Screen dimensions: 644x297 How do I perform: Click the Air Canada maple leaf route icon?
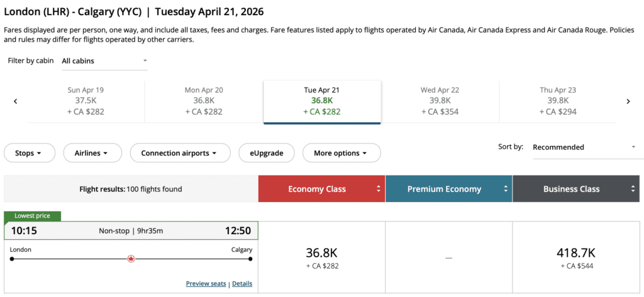coord(131,259)
